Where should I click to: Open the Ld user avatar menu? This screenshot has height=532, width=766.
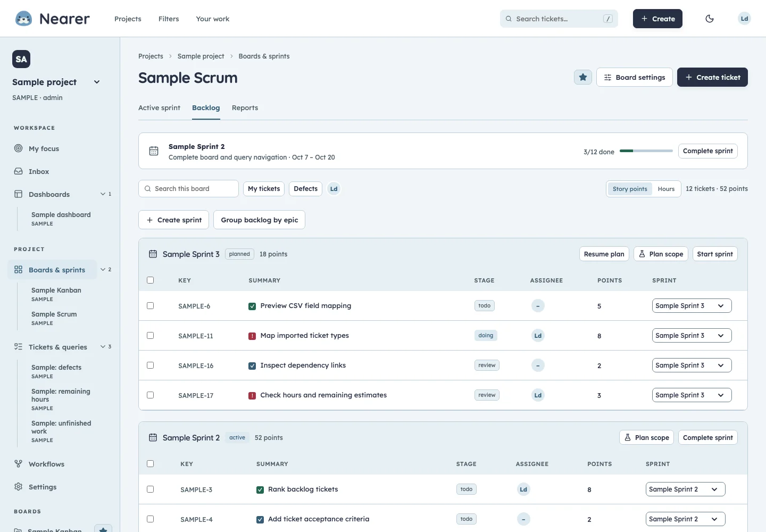(x=744, y=19)
